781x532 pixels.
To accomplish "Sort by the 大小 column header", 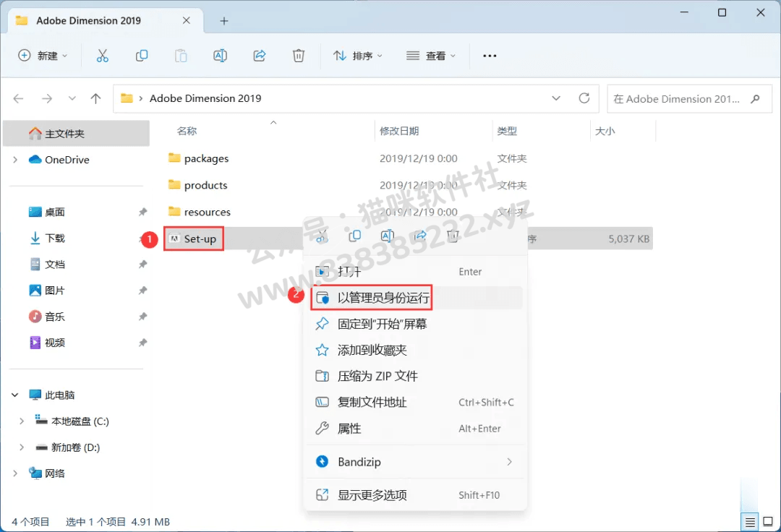I will (x=605, y=131).
